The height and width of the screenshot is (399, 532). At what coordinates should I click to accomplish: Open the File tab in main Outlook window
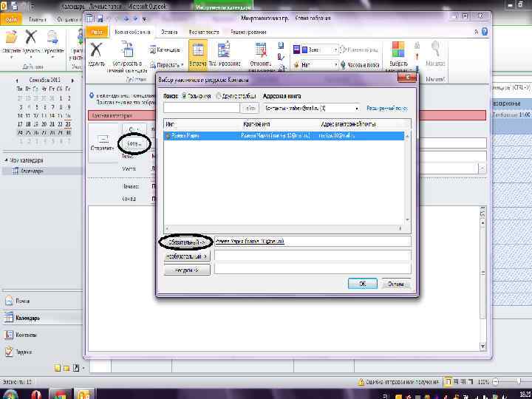tap(11, 20)
